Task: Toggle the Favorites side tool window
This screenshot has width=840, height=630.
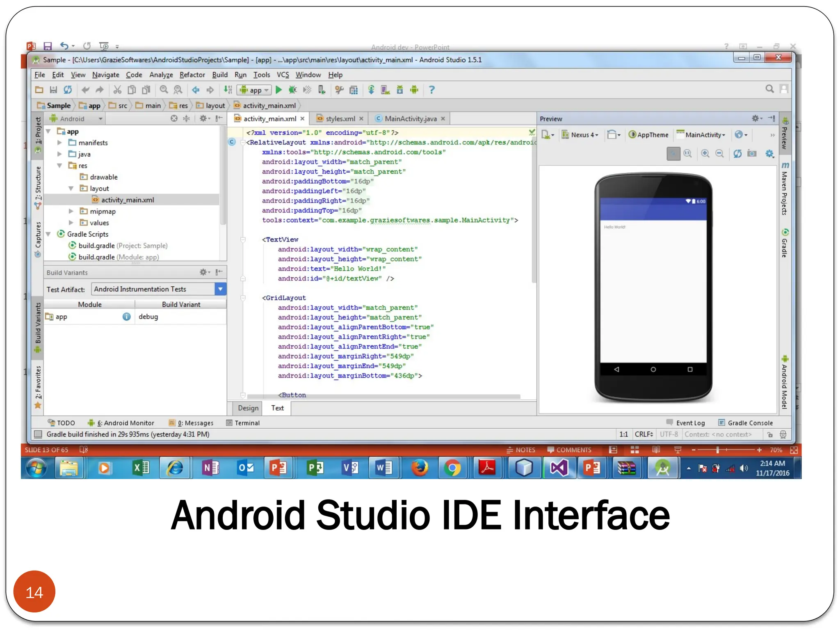Action: [x=38, y=387]
